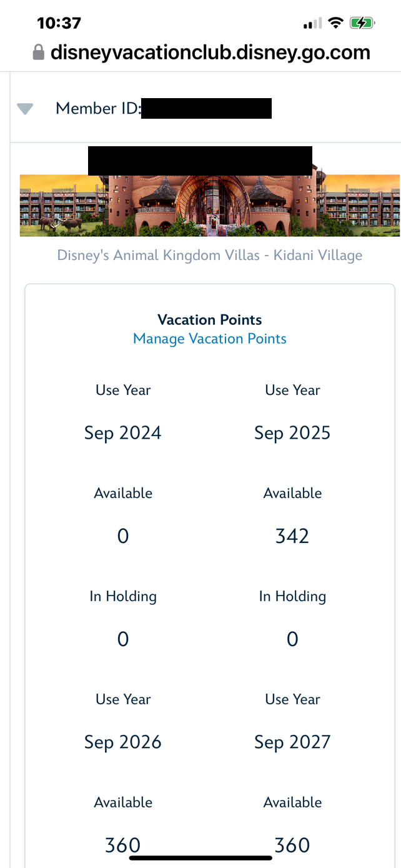Screen dimensions: 401x868
Task: Tap the lock icon beside the URL
Action: 39,52
